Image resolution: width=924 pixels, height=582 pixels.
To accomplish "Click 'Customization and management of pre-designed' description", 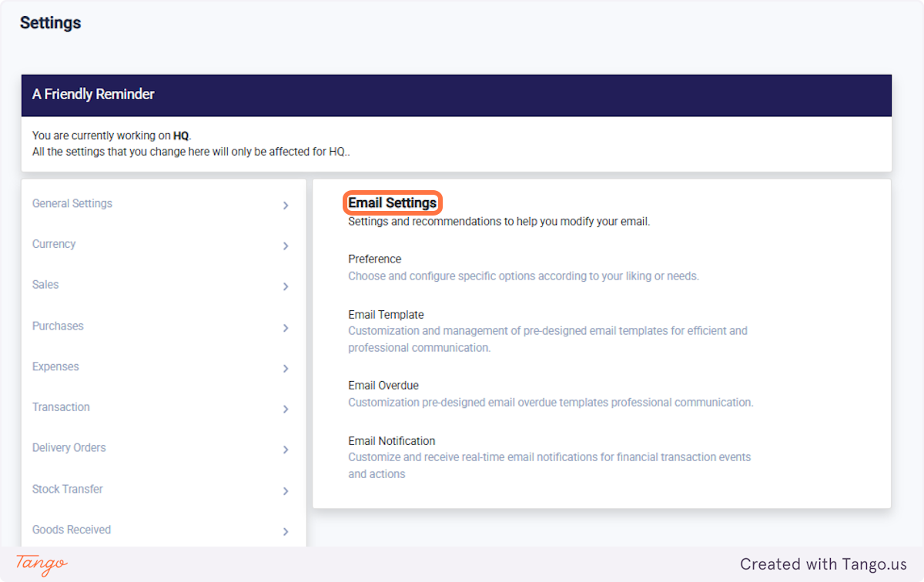I will coord(547,339).
